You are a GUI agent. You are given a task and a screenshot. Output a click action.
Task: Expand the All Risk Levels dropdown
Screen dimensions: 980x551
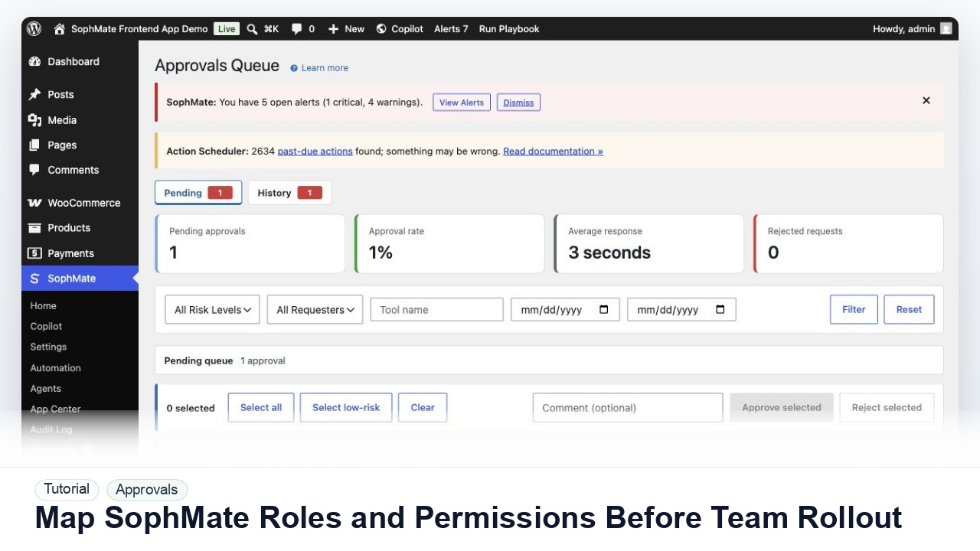[212, 309]
